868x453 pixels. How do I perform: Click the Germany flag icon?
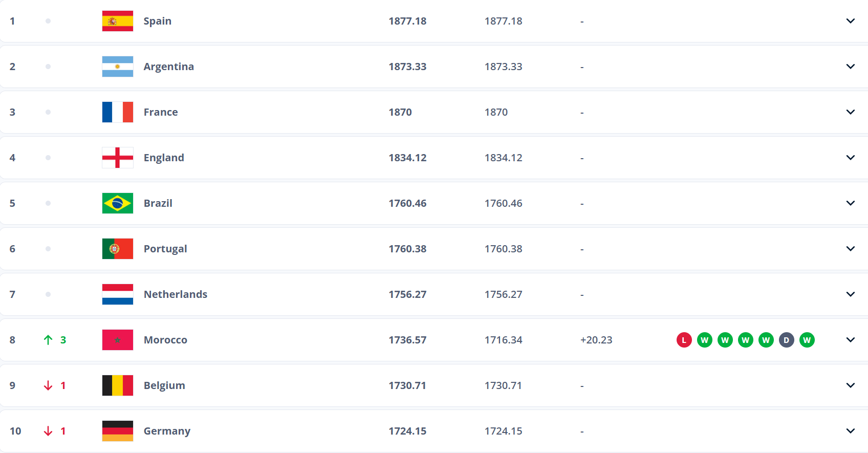tap(118, 431)
